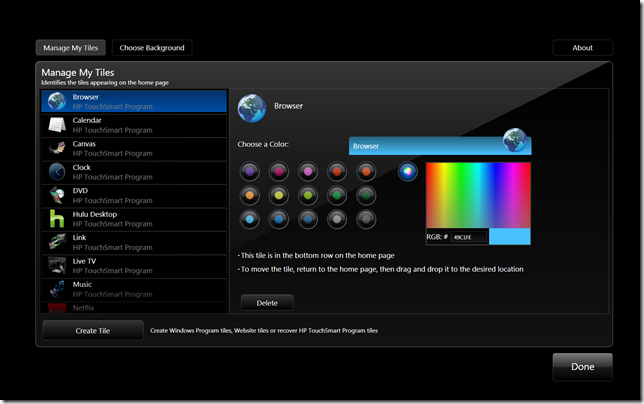The height and width of the screenshot is (404, 644).
Task: Choose the pink-violet color swatch
Action: point(308,172)
